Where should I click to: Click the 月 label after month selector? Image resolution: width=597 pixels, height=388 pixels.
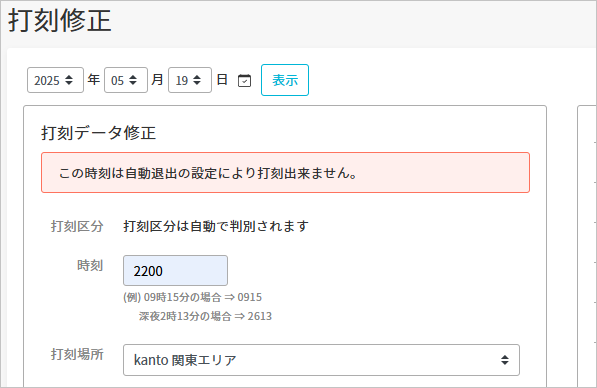[x=157, y=80]
